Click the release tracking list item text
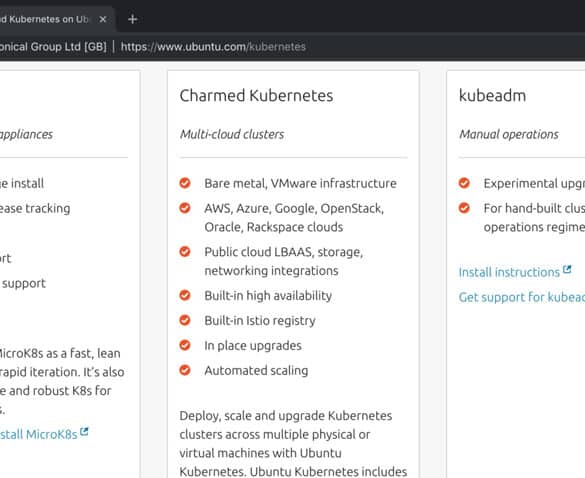585x478 pixels. 35,208
